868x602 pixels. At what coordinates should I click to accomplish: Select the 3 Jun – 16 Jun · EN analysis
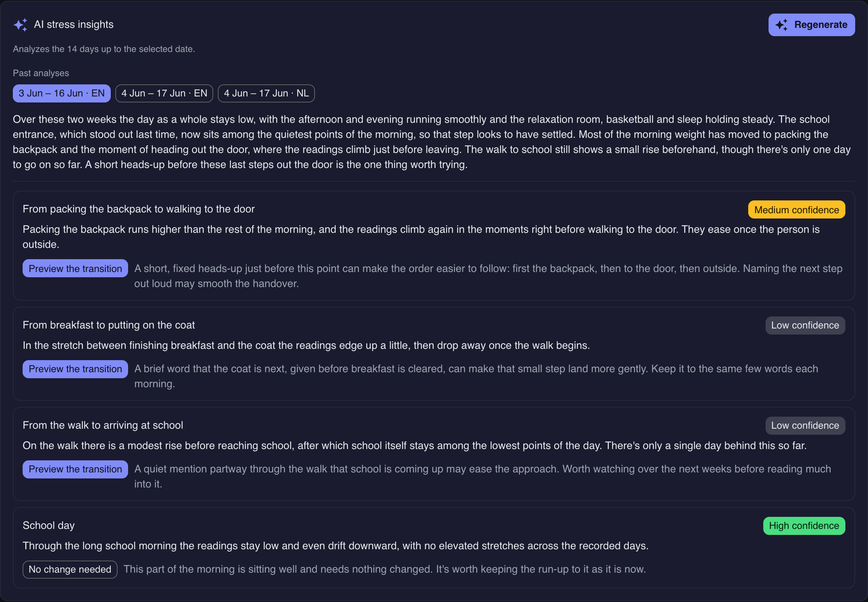point(61,93)
